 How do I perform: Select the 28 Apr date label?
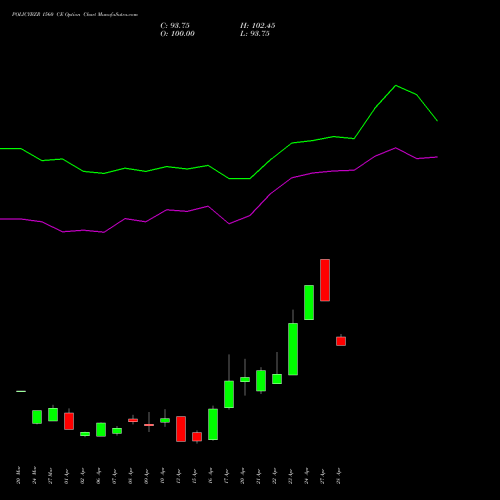coord(338,475)
